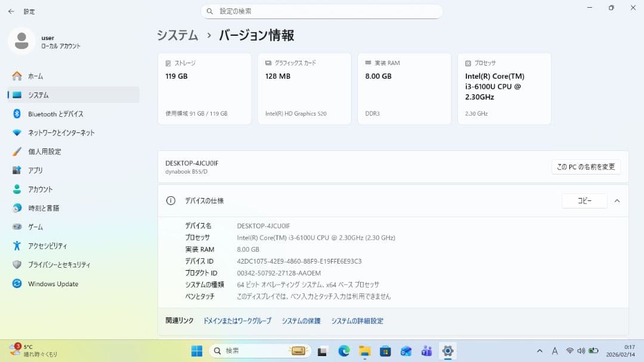This screenshot has height=362, width=644.
Task: Click システム breadcrumb to go back
Action: (177, 35)
